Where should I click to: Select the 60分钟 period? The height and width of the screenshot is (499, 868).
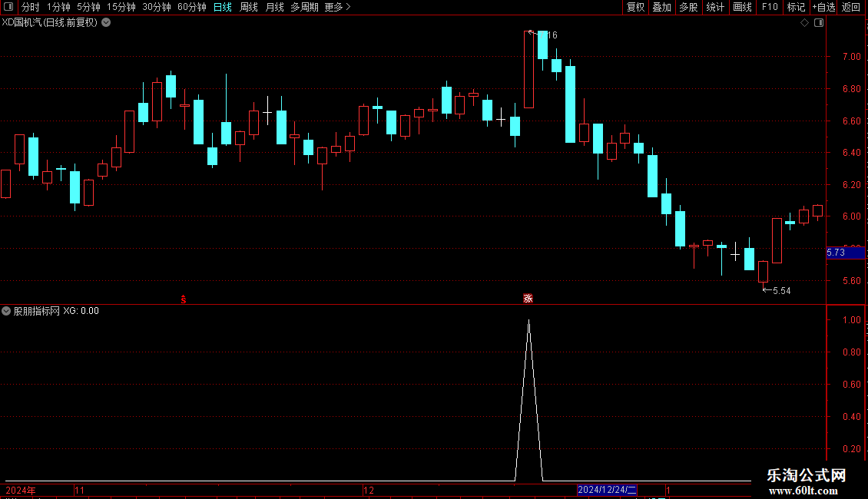[192, 7]
